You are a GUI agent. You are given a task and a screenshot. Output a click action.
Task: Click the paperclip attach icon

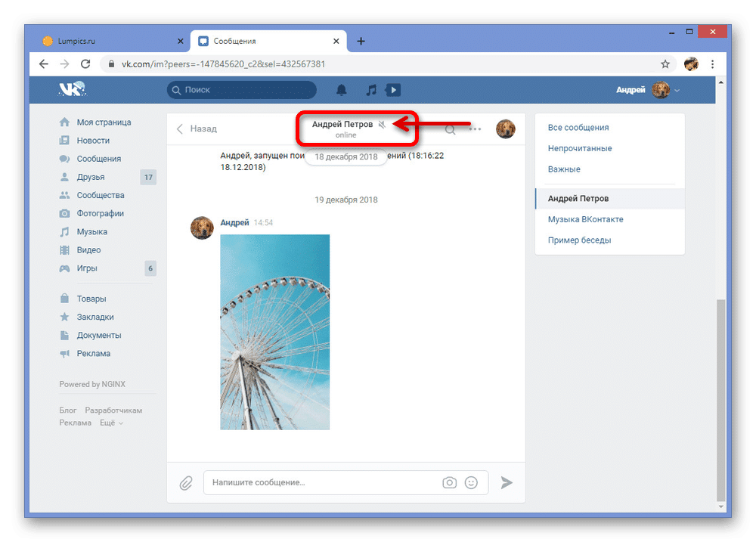[186, 482]
